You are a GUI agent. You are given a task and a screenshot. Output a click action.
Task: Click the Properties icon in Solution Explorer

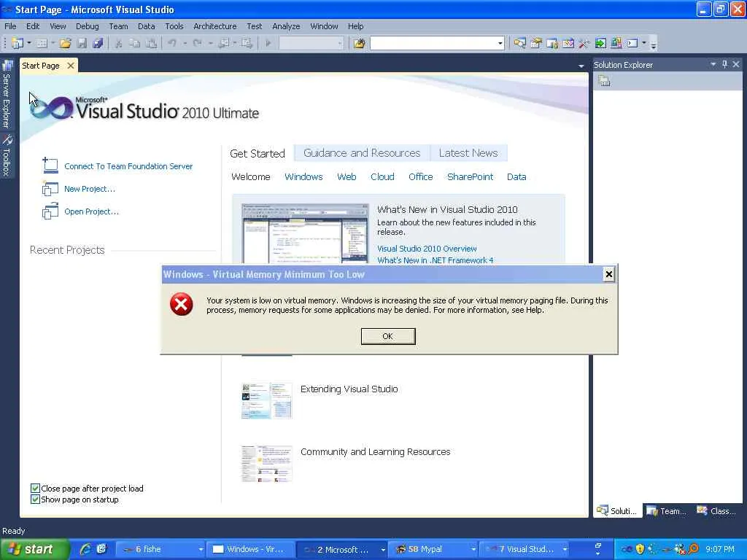pyautogui.click(x=604, y=82)
